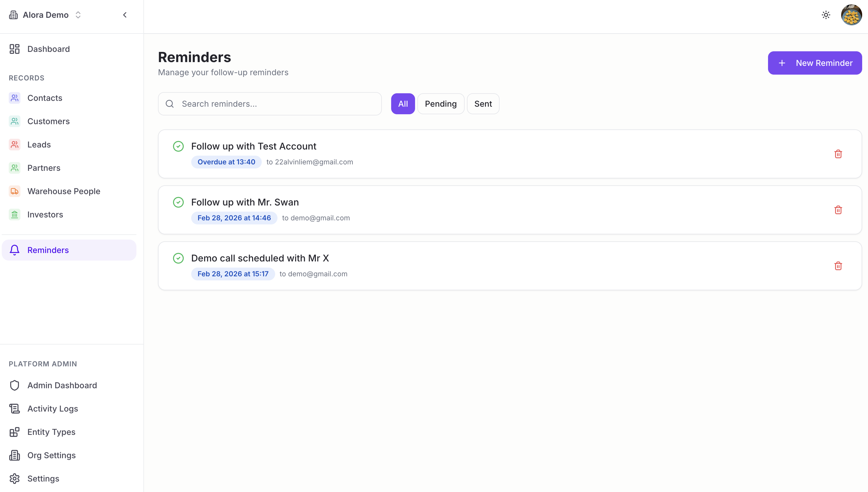Toggle check circle on Mr. Swan reminder

pos(178,202)
